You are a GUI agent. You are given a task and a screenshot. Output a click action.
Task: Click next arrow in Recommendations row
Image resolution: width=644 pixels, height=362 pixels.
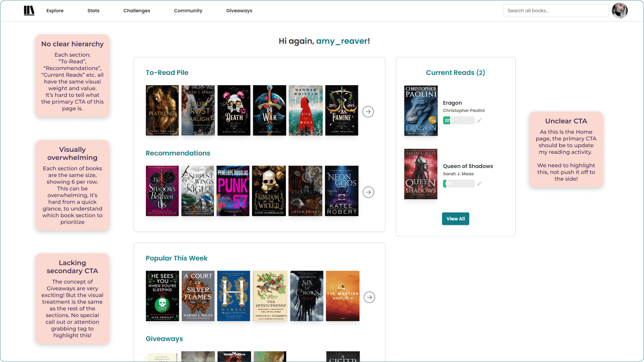coord(368,192)
